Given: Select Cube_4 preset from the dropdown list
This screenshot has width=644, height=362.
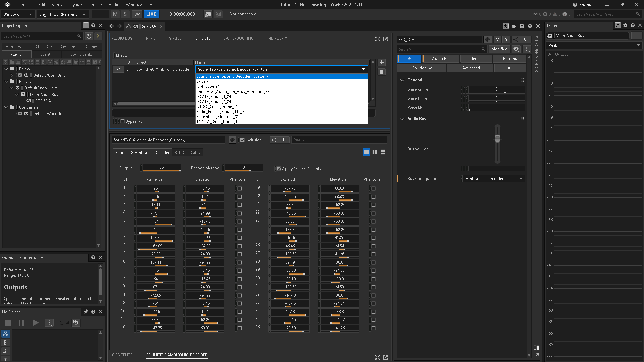Looking at the screenshot, I should click(x=281, y=81).
